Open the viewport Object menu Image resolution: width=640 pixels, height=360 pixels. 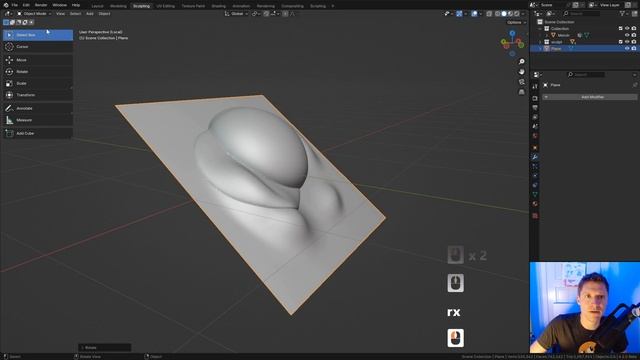(104, 14)
